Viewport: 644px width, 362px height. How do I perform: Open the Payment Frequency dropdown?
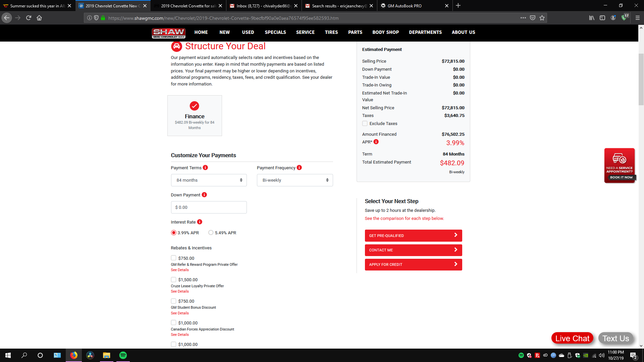[294, 180]
